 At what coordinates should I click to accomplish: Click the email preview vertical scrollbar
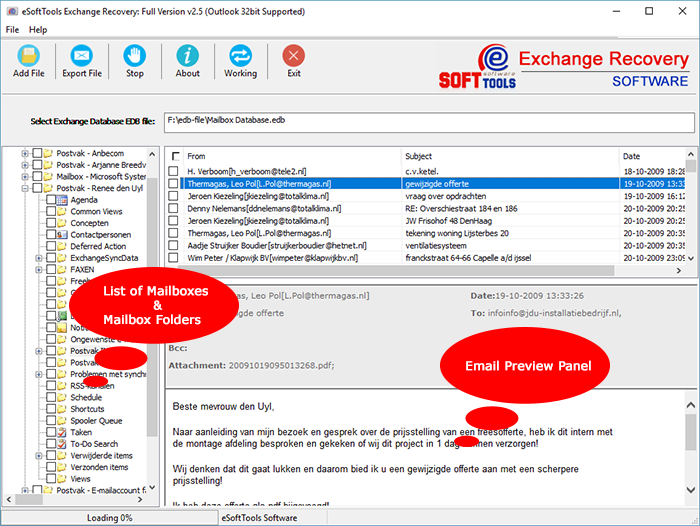pyautogui.click(x=691, y=450)
